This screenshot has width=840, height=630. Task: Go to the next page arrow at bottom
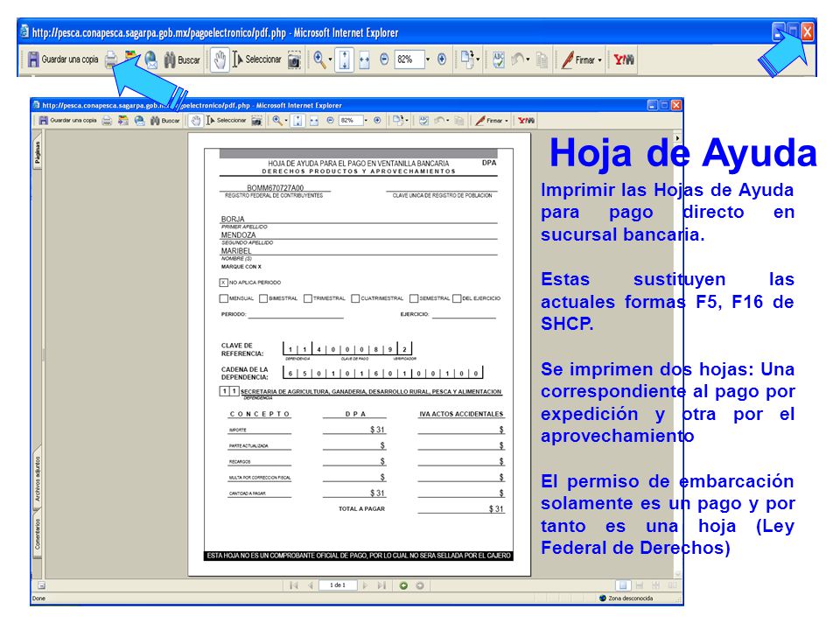366,585
